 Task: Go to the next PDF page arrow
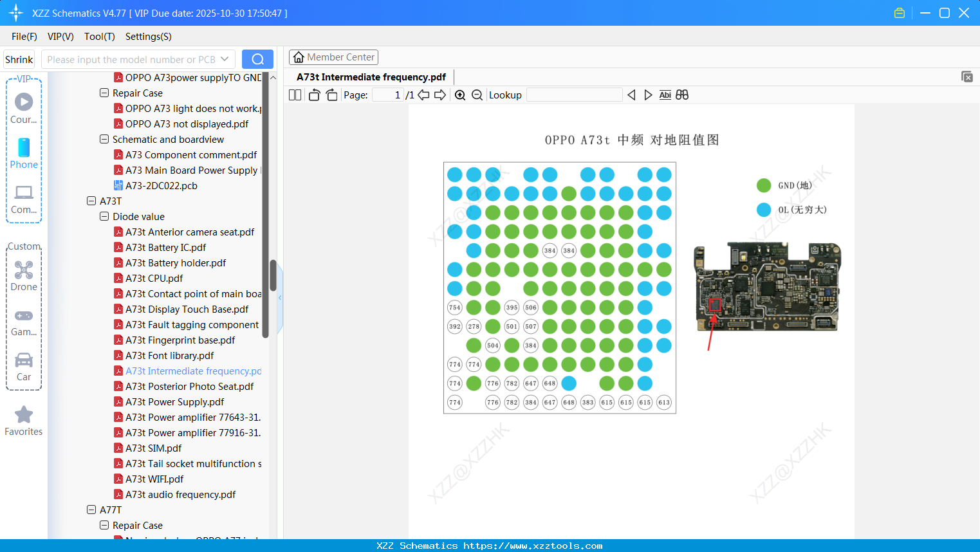click(x=440, y=95)
